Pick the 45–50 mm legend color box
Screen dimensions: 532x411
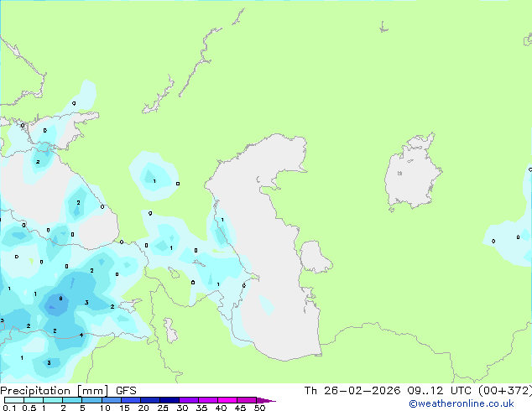pos(247,400)
